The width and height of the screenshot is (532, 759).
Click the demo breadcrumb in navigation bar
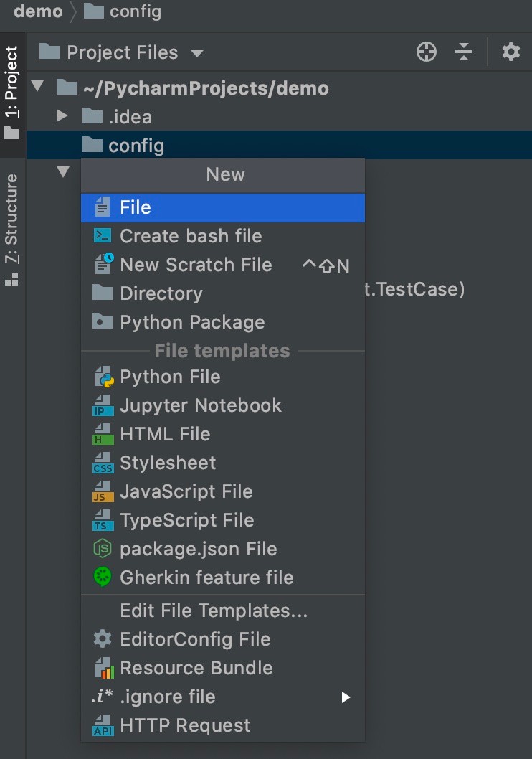tap(38, 11)
